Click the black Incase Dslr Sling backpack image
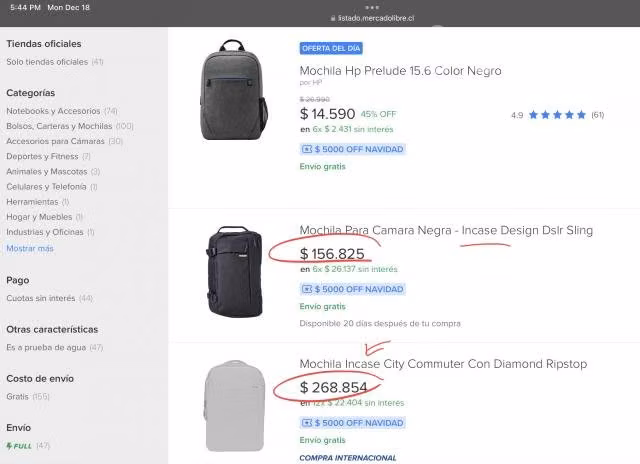The height and width of the screenshot is (464, 640). (235, 271)
